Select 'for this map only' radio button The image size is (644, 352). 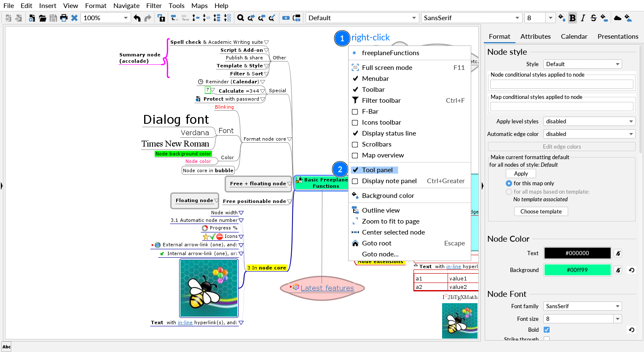point(509,184)
